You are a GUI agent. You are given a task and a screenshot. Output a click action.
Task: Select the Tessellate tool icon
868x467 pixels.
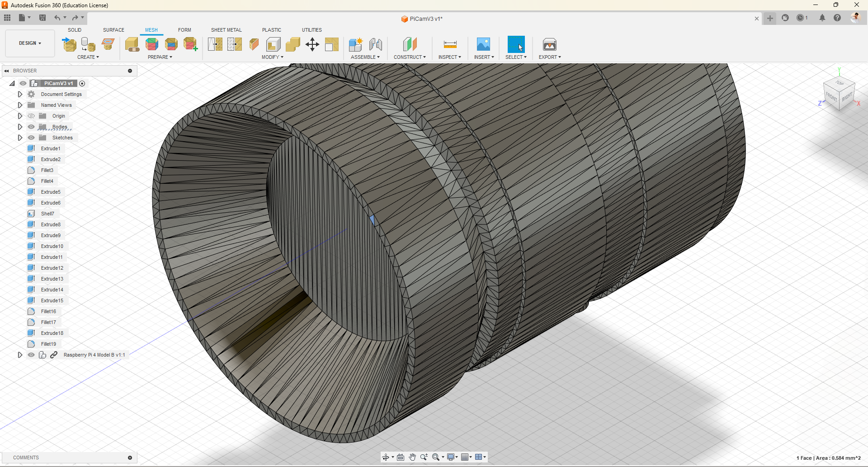pyautogui.click(x=88, y=44)
